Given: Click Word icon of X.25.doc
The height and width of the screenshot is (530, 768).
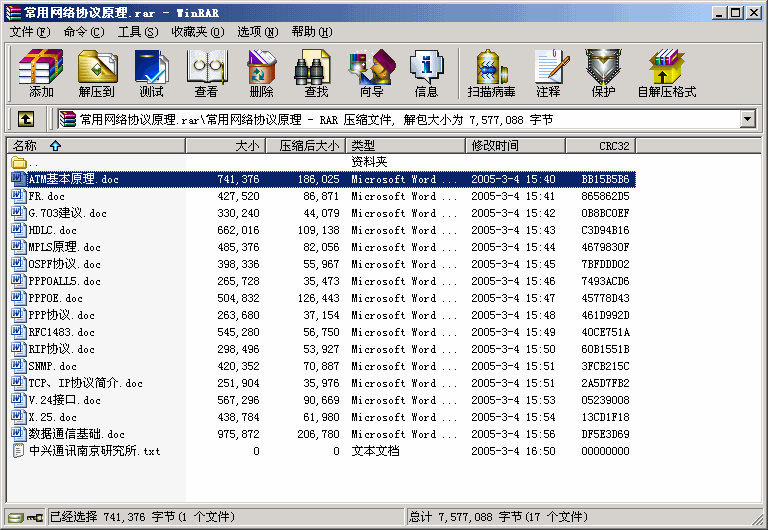Looking at the screenshot, I should [x=19, y=417].
